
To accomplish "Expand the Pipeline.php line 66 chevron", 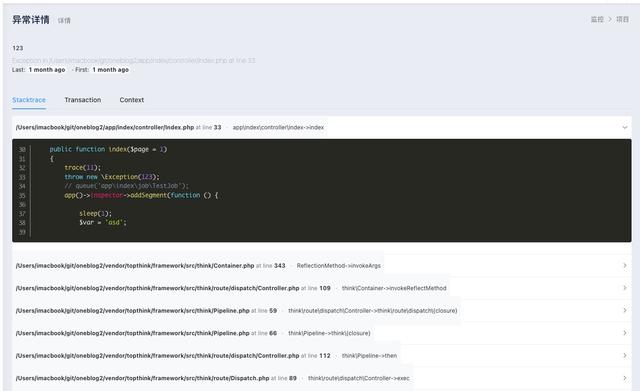I will click(624, 333).
